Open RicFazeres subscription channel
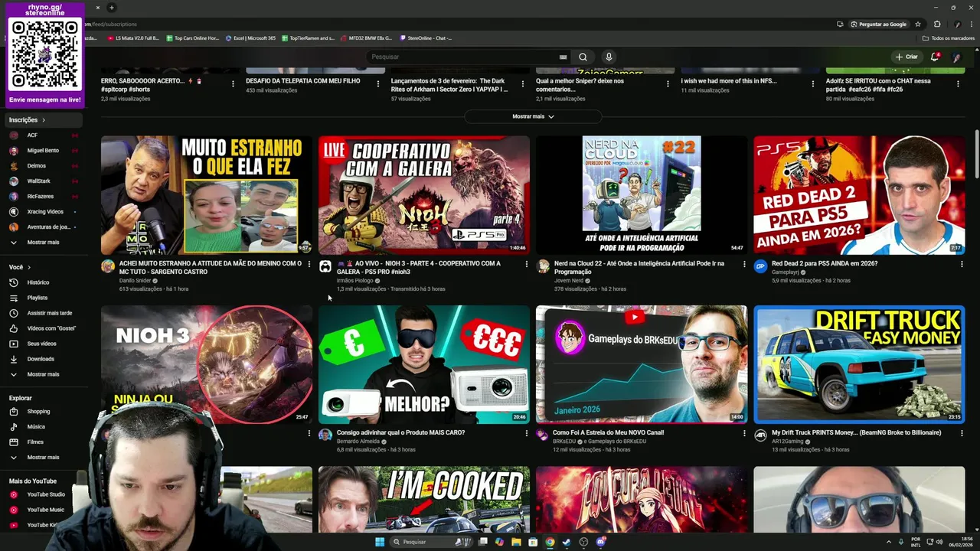This screenshot has width=980, height=551. (x=42, y=196)
